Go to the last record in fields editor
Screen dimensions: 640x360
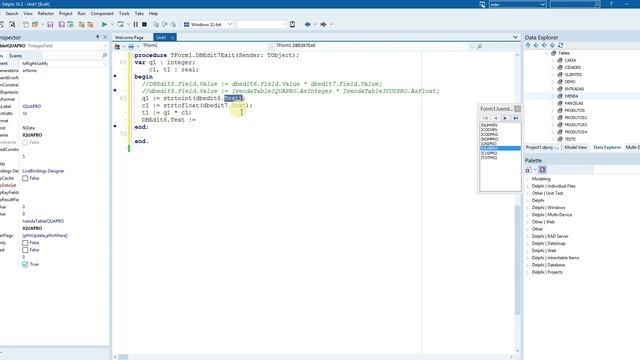[516, 118]
